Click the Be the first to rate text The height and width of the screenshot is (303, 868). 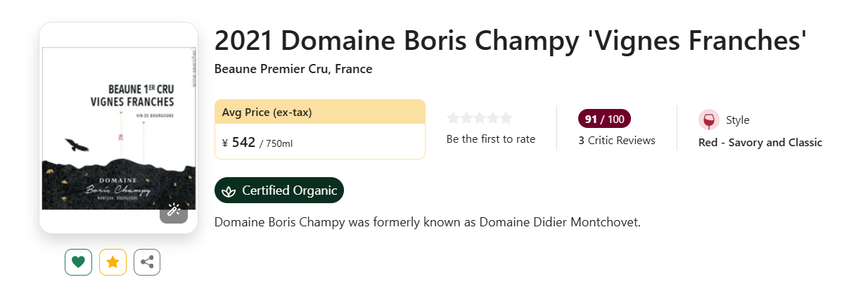point(490,139)
